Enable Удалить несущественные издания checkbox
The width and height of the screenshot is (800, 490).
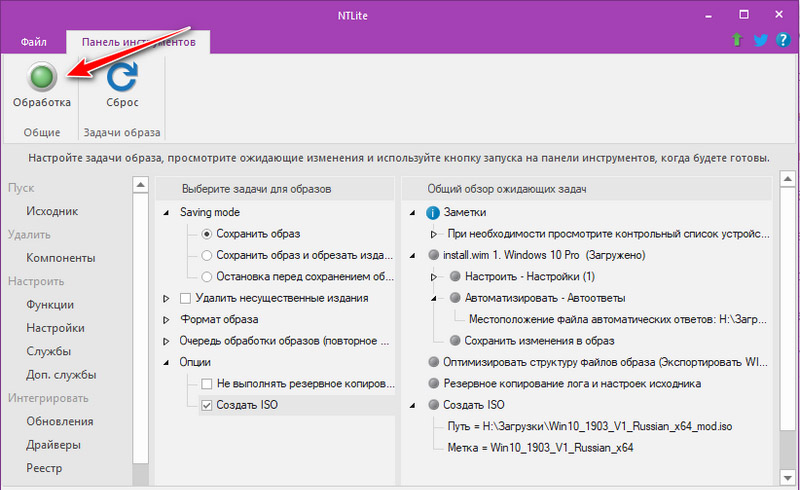185,298
